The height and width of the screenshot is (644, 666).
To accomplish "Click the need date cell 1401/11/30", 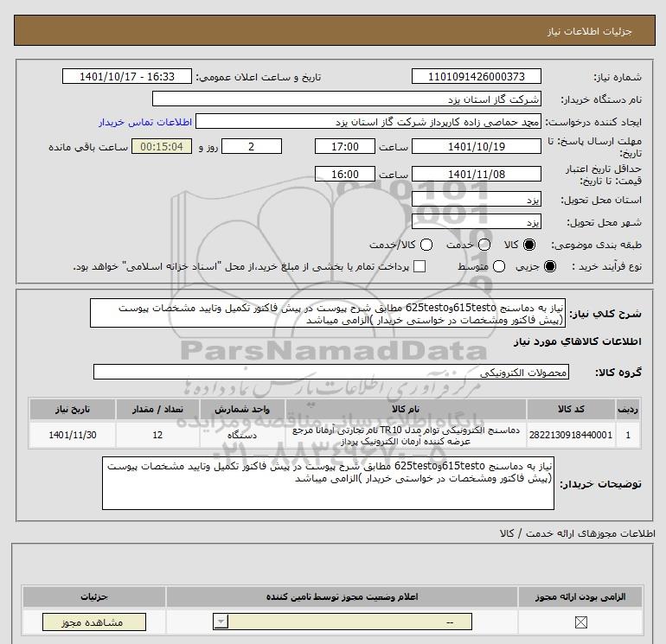I will coord(72,435).
